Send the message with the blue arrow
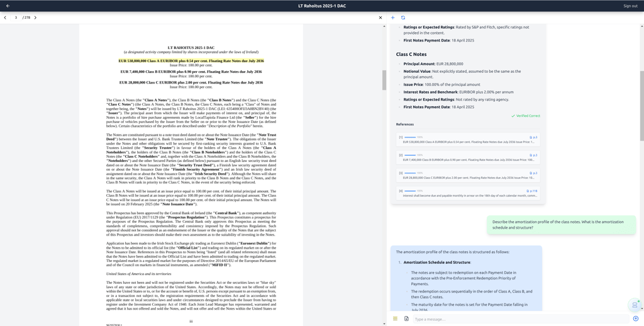The width and height of the screenshot is (644, 326). point(636,318)
